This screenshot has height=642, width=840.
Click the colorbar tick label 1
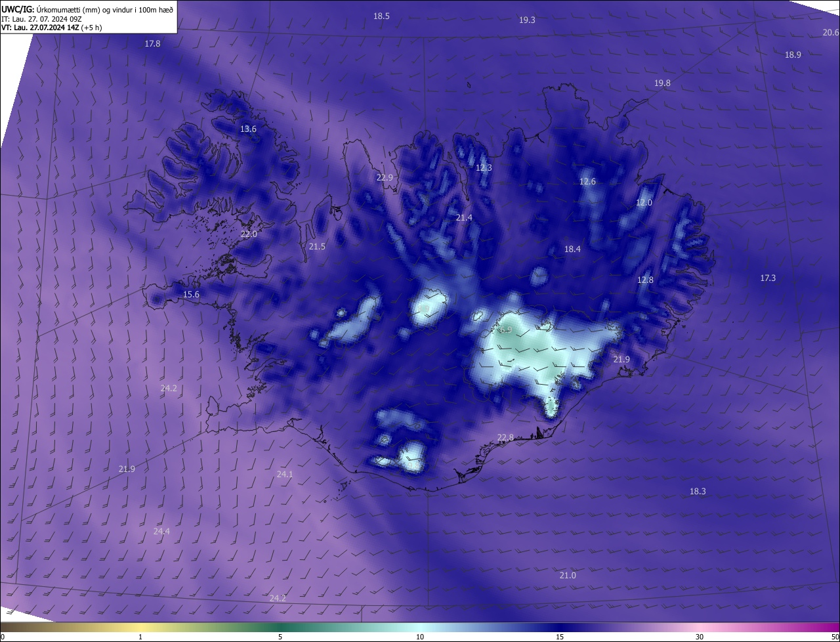tap(140, 637)
